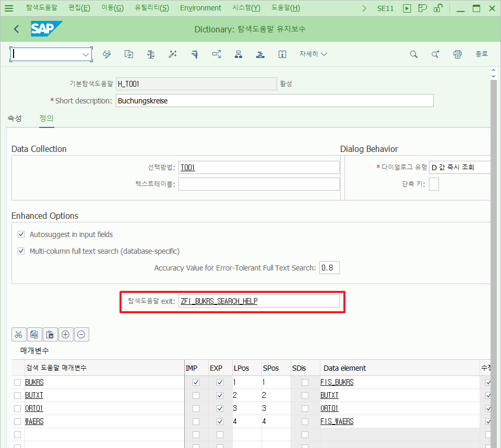
Task: Click the Paste clipboard icon above parameters
Action: pos(50,335)
